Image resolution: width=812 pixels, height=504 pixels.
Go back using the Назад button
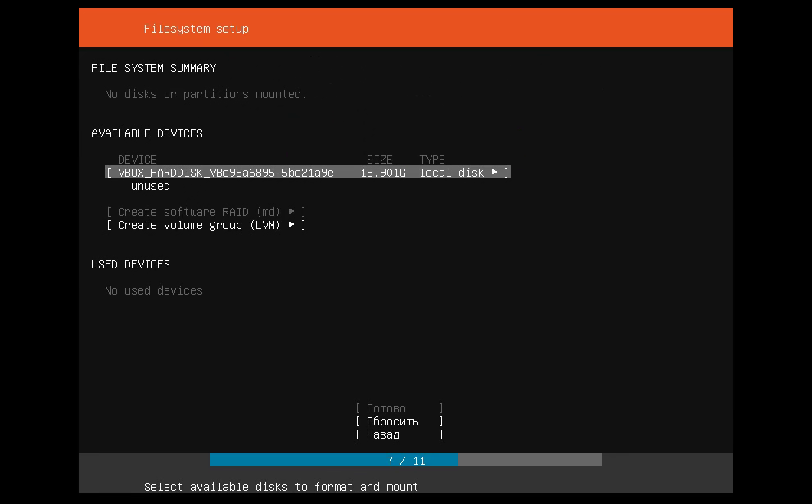tap(399, 434)
